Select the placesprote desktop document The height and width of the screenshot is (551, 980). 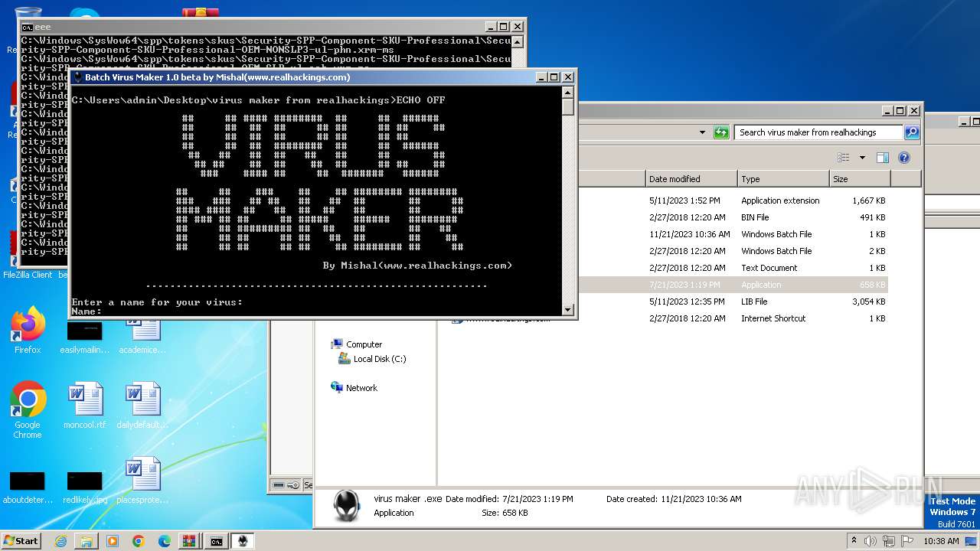(x=142, y=481)
